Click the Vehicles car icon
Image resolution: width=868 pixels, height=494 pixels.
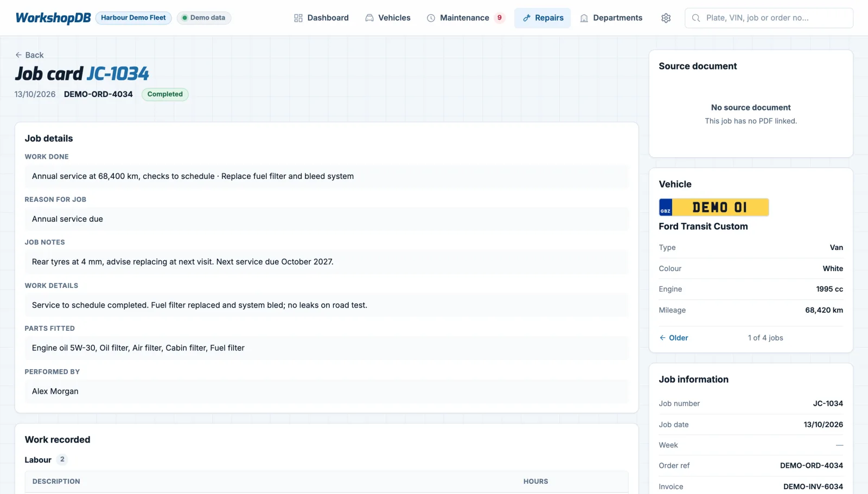point(369,18)
